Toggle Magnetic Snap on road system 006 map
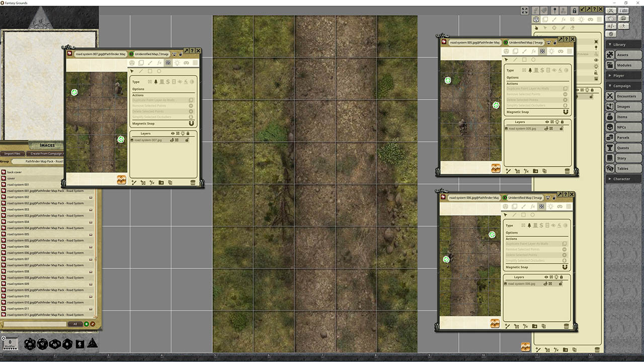The image size is (644, 362). click(566, 267)
